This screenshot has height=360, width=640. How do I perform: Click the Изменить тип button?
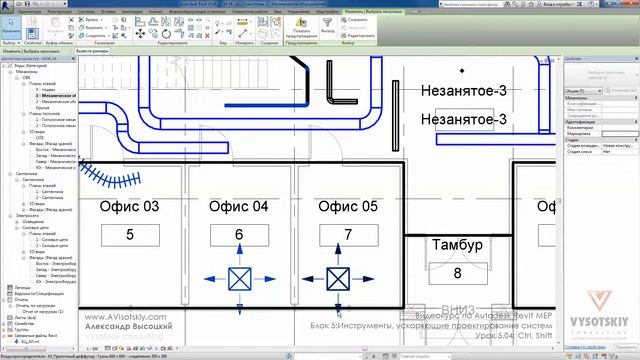[622, 91]
